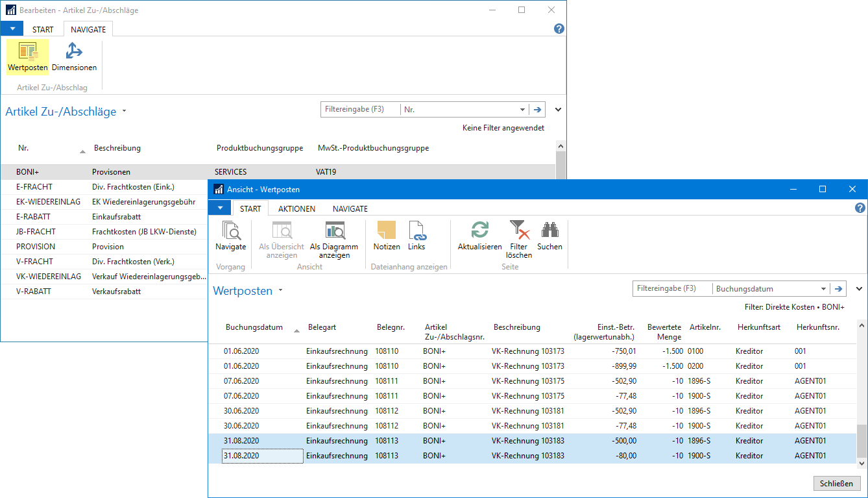Clear filters with Filter löschen
The image size is (868, 498).
518,240
